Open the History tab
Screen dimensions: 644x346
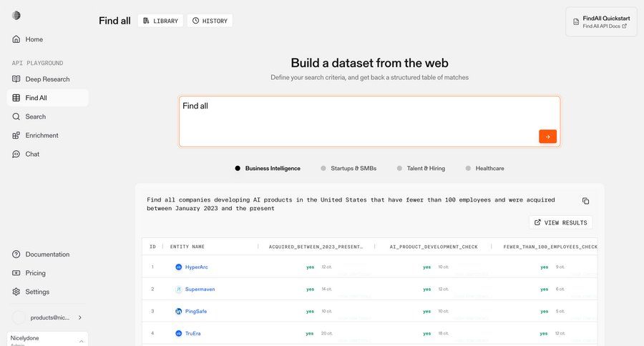pos(210,21)
